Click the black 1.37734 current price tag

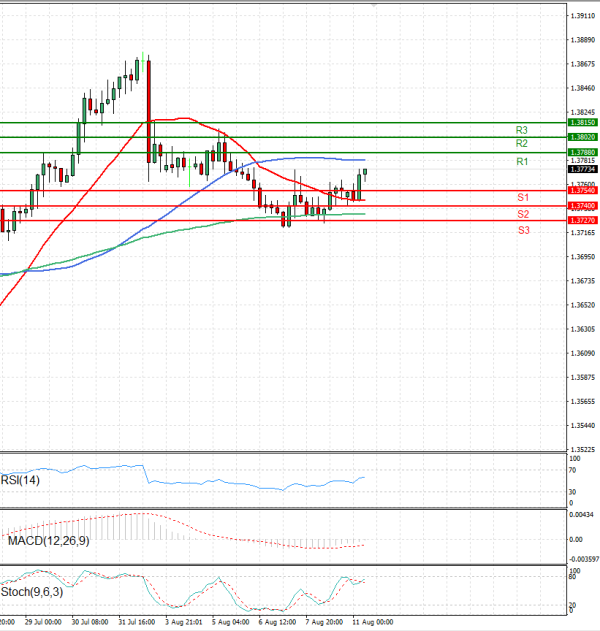581,169
